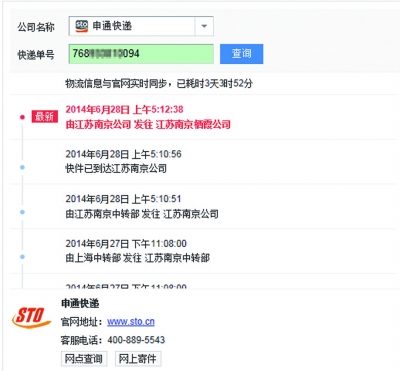Click the 申通快递 heading near logo
The height and width of the screenshot is (371, 400).
(x=80, y=303)
